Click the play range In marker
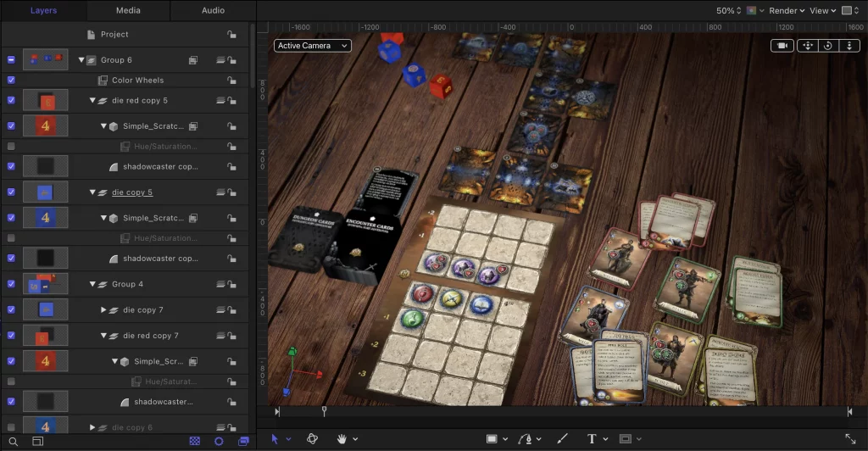The height and width of the screenshot is (451, 868). 277,411
